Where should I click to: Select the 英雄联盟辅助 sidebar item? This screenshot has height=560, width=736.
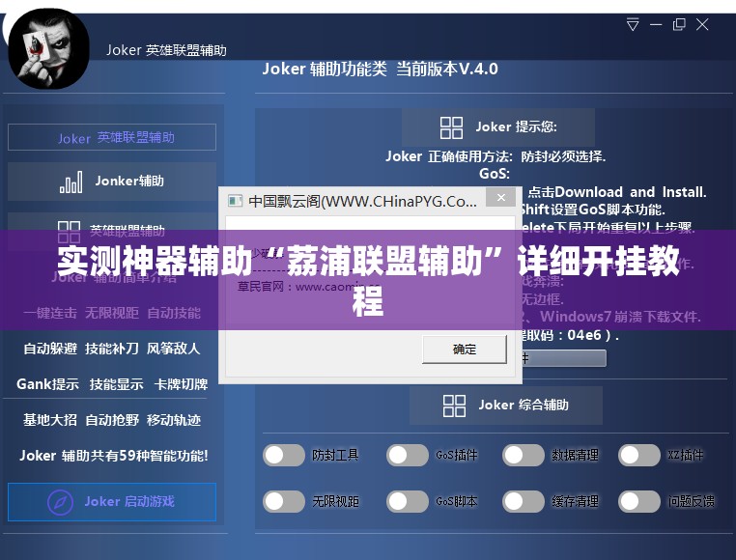[112, 230]
